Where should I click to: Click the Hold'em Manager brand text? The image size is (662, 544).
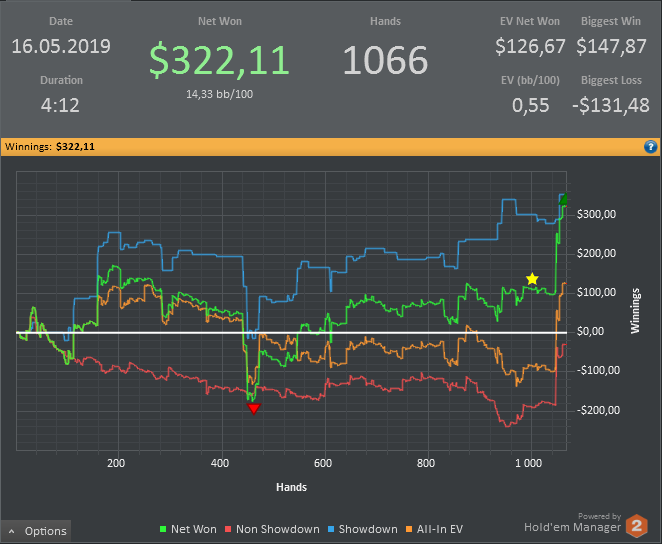pyautogui.click(x=572, y=527)
